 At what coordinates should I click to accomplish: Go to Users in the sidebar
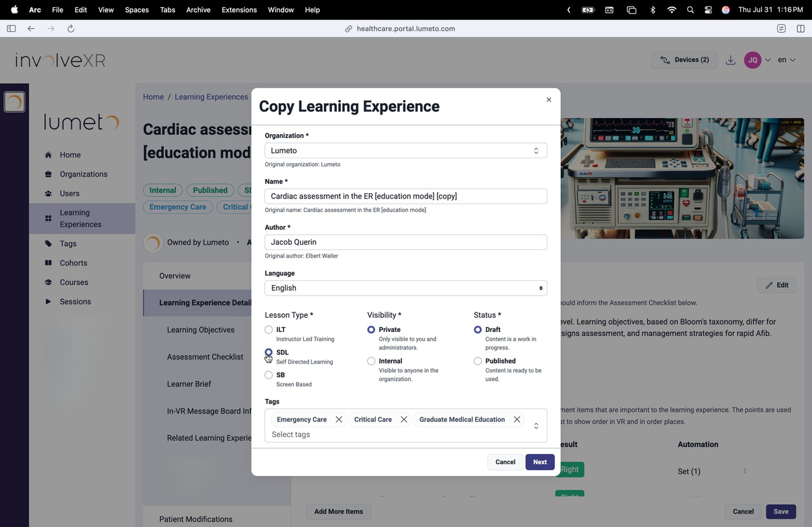point(69,194)
